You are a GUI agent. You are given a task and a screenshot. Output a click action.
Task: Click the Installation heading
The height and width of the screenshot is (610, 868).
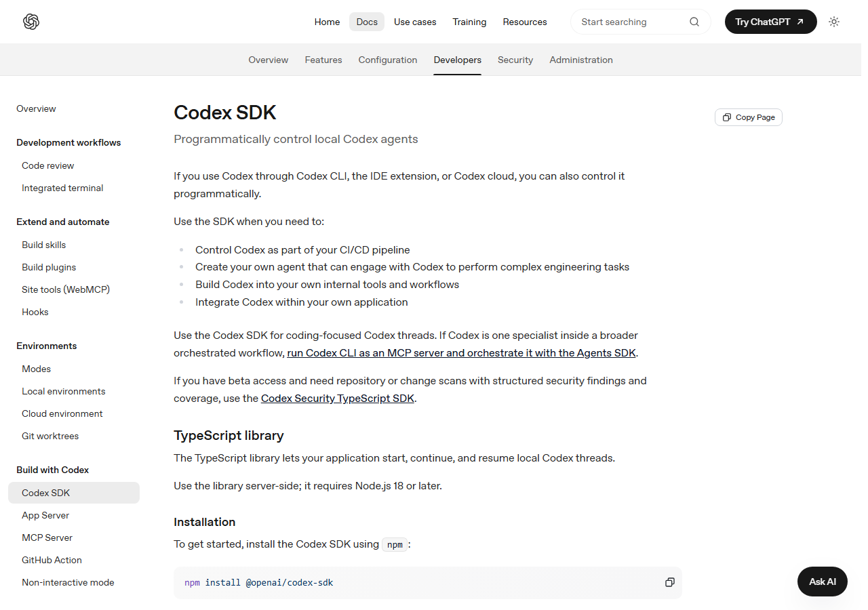(205, 522)
